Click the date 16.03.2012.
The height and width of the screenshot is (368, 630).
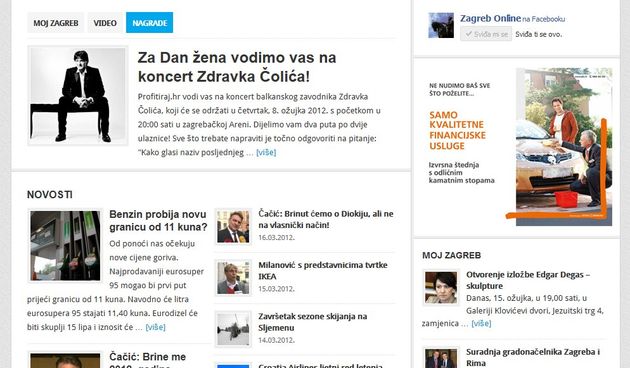276,237
